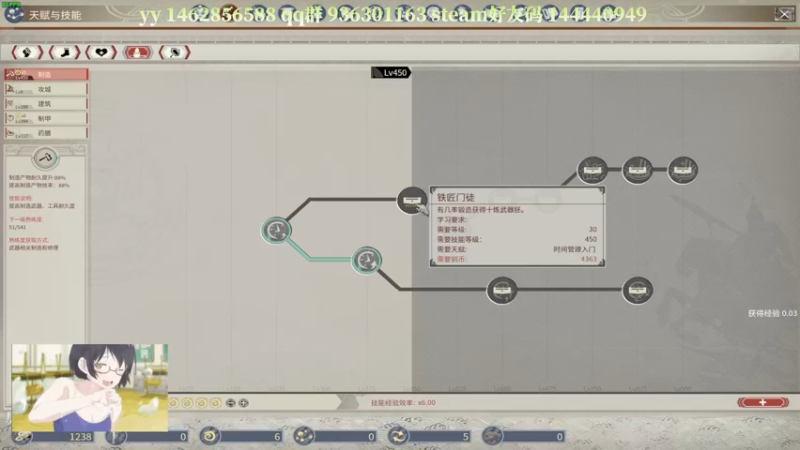Viewport: 800px width, 450px height.
Task: Select the 制甲 skill row
Action: (46, 118)
